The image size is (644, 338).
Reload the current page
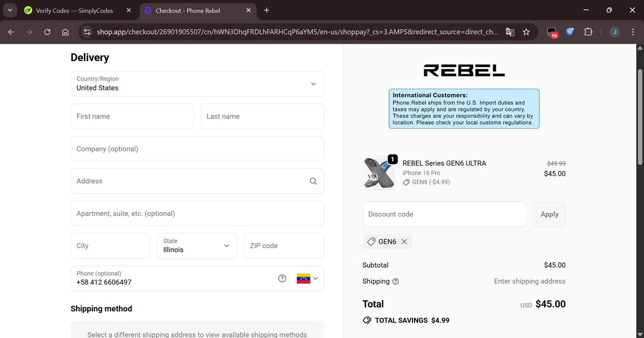(x=47, y=32)
